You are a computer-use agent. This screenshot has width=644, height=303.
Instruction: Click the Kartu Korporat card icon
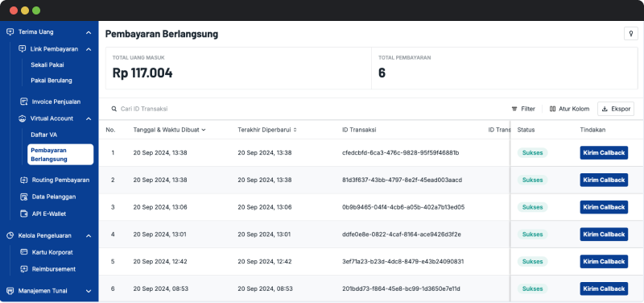pos(24,252)
